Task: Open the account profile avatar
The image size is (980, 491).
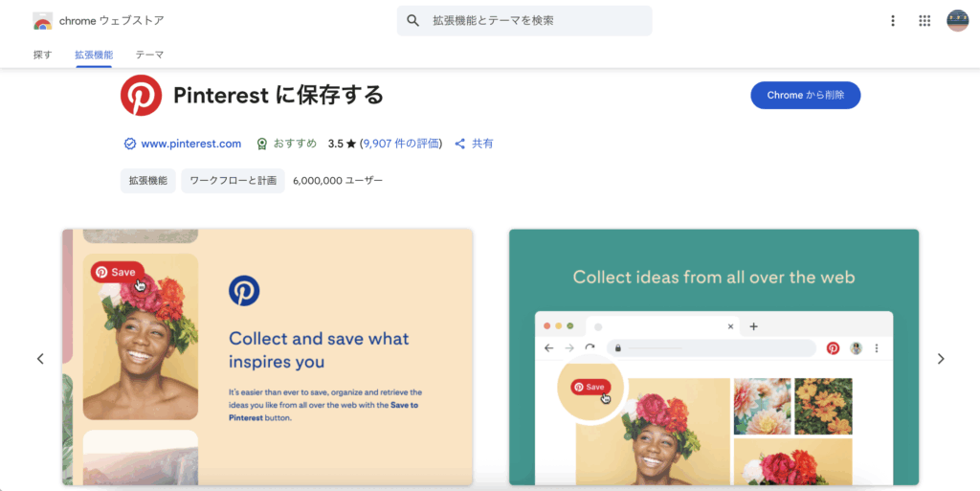Action: [957, 21]
